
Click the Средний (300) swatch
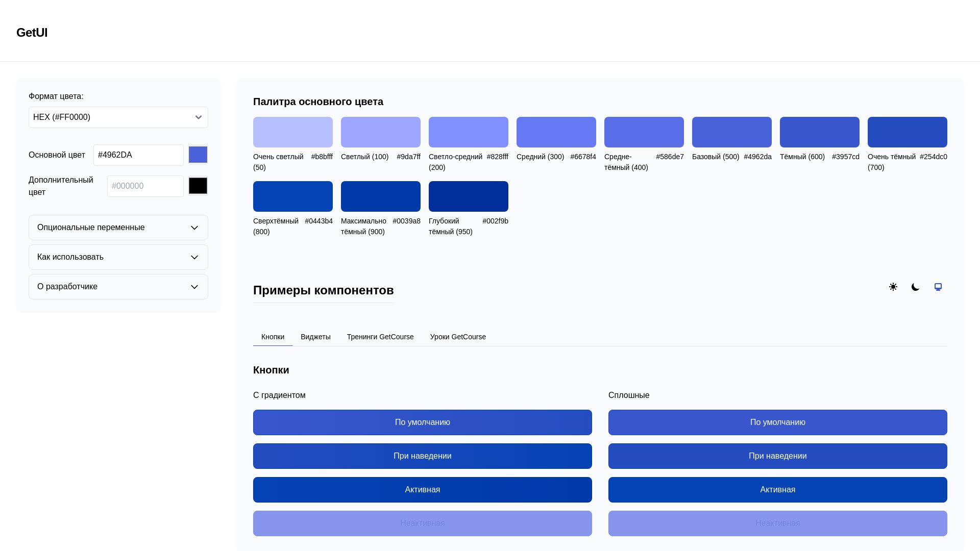click(556, 132)
